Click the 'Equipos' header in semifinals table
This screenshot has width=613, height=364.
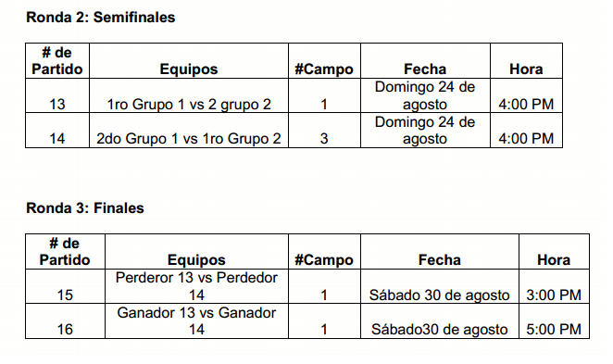click(189, 61)
